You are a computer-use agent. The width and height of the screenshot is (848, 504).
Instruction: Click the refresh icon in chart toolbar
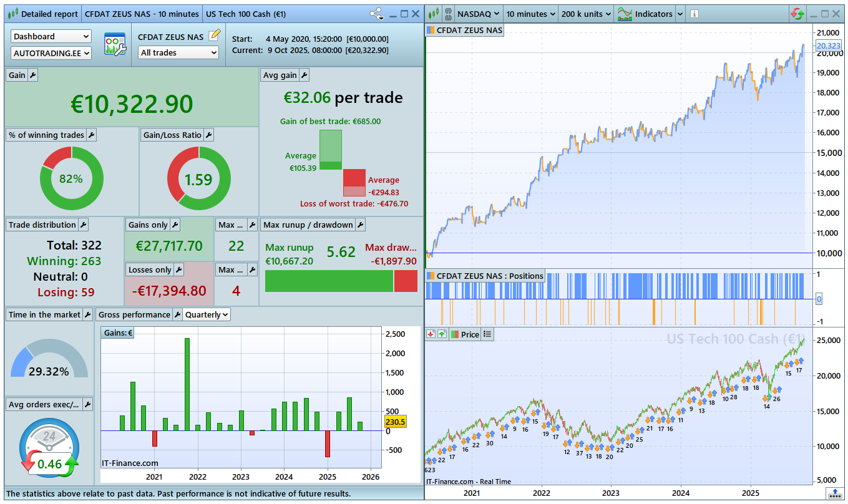point(797,14)
